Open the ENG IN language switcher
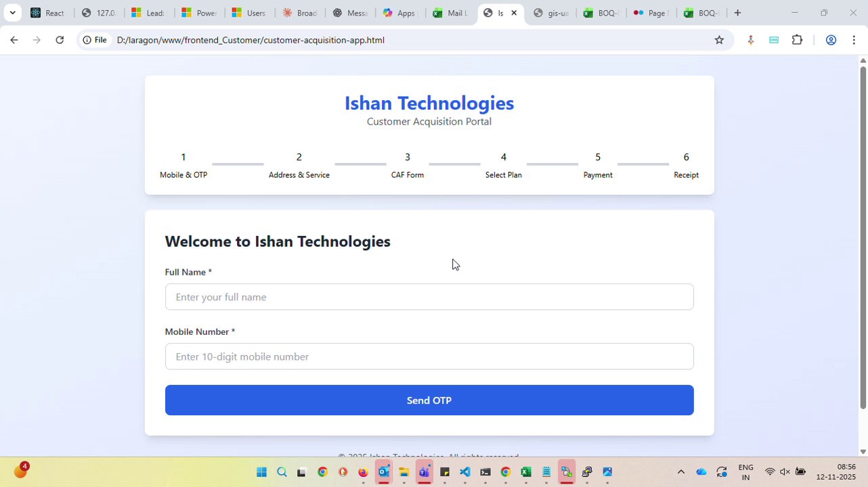This screenshot has width=868, height=487. (745, 472)
